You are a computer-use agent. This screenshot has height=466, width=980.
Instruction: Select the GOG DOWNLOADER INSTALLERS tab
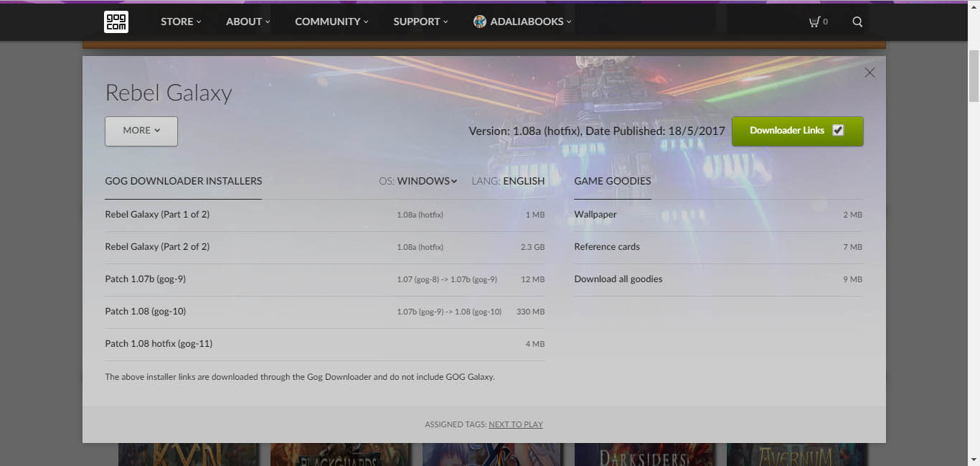pos(184,181)
